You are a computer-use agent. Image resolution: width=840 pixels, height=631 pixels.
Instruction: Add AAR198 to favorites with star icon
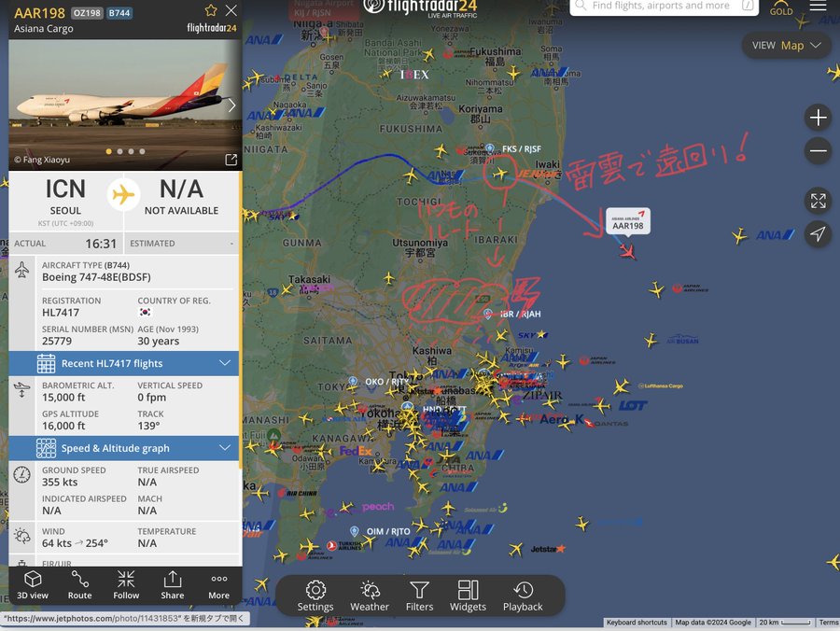(211, 10)
